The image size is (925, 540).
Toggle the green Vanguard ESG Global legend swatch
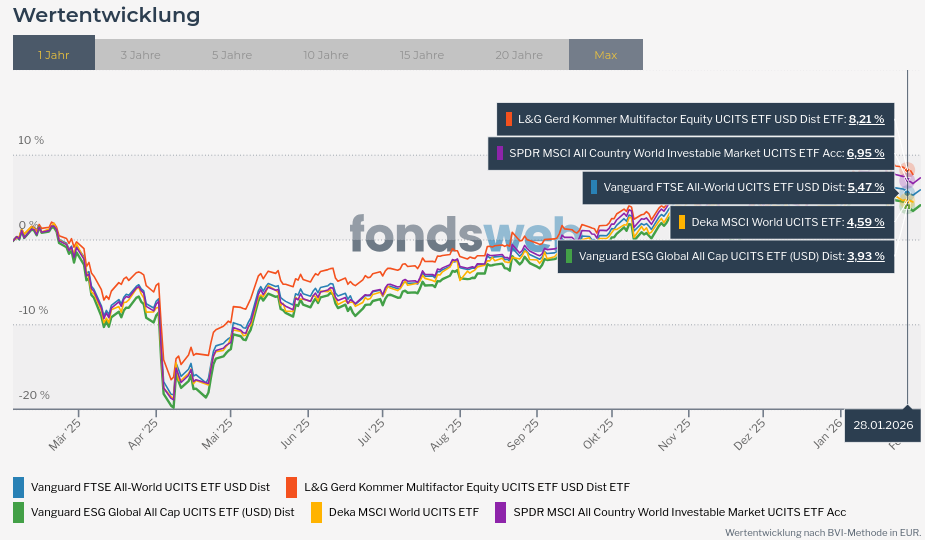(x=18, y=512)
